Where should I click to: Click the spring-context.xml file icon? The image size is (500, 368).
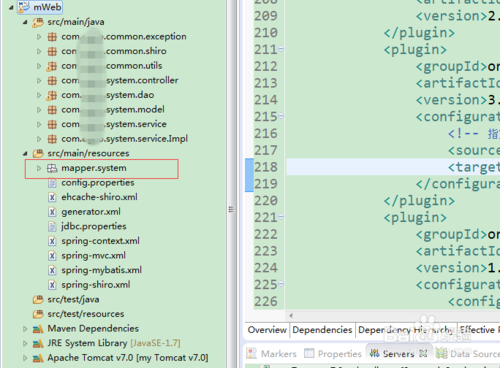52,241
